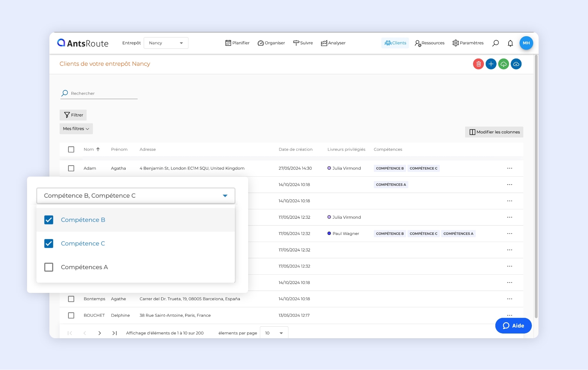Open the Nancy warehouse dropdown
Image resolution: width=588 pixels, height=370 pixels.
coord(166,43)
